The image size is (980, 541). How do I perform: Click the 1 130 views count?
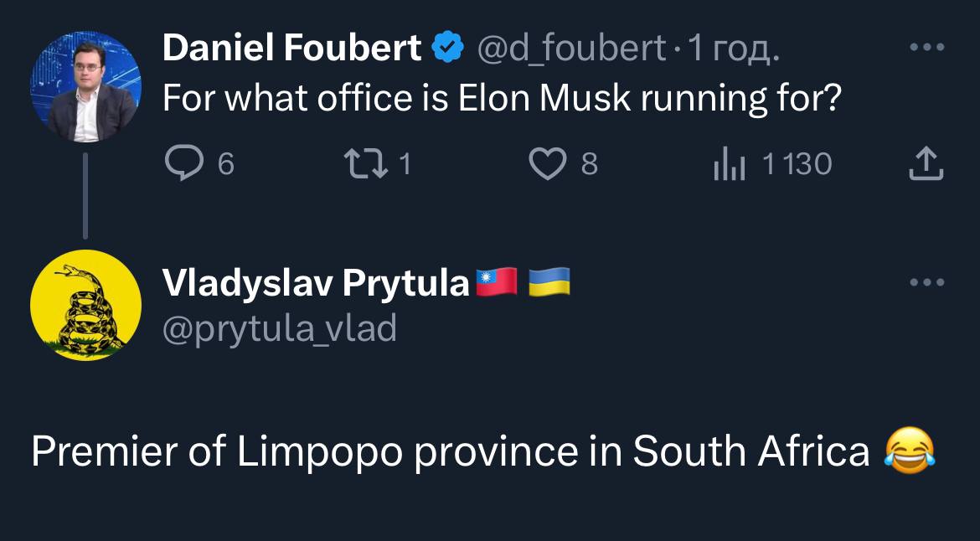(797, 164)
